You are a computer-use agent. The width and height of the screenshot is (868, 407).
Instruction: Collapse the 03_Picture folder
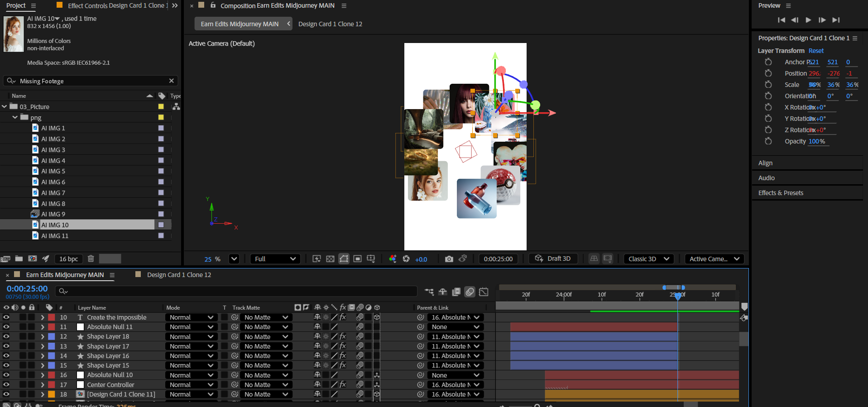[5, 107]
